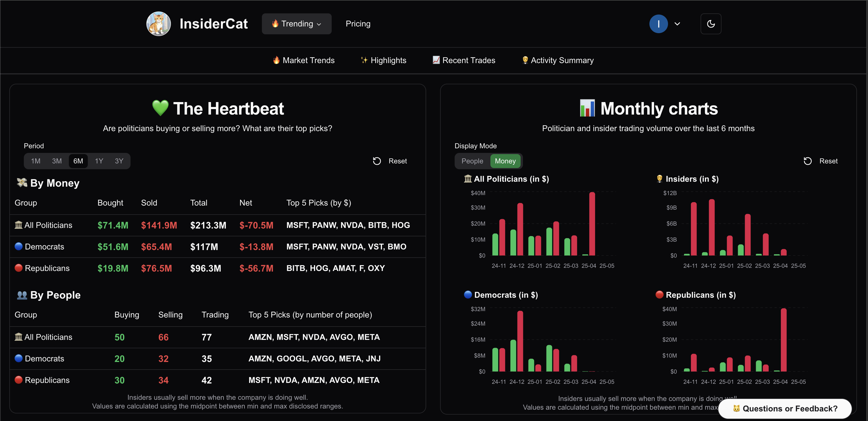Image resolution: width=868 pixels, height=421 pixels.
Task: Click the InsiderCat cat logo
Action: click(x=158, y=24)
